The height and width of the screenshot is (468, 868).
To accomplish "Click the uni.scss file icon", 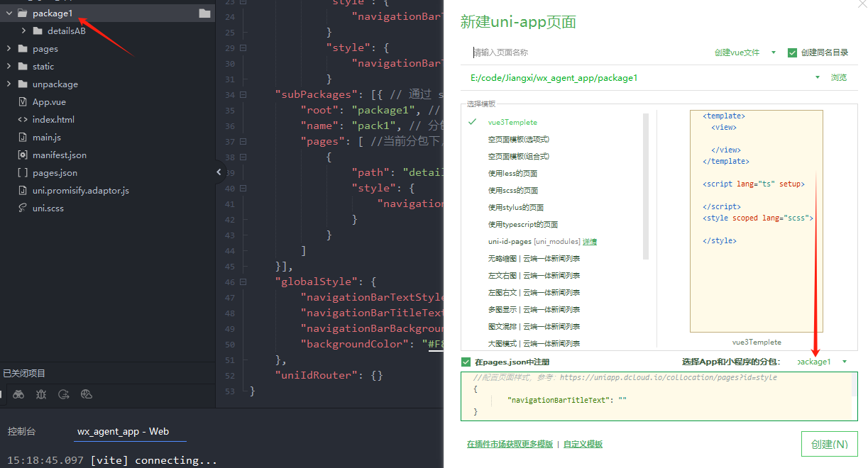I will (x=22, y=208).
